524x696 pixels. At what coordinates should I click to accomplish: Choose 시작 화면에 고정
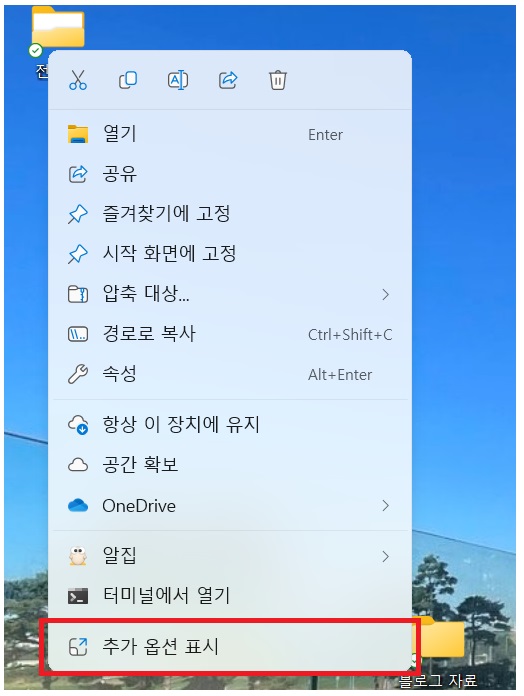pyautogui.click(x=230, y=254)
